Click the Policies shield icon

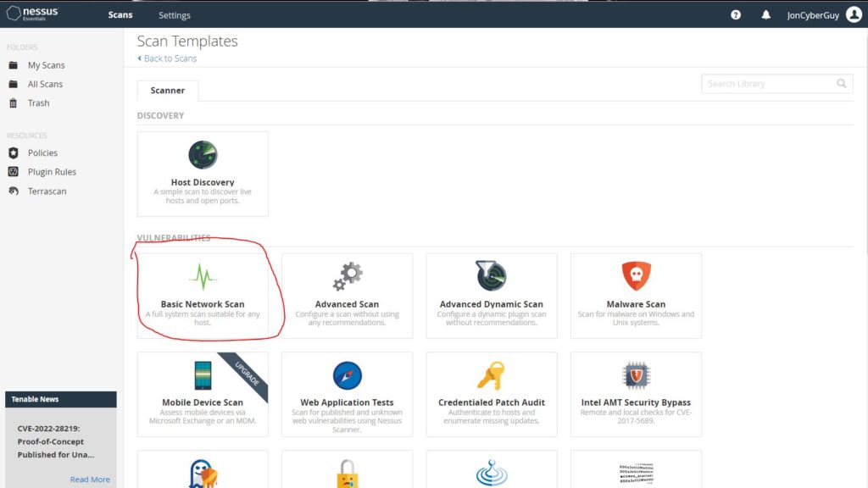(x=14, y=152)
